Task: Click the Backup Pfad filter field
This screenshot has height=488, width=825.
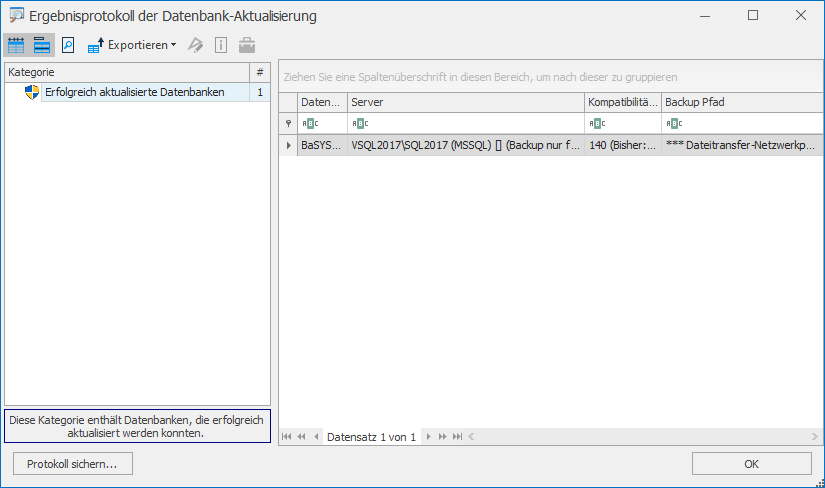Action: pyautogui.click(x=740, y=123)
